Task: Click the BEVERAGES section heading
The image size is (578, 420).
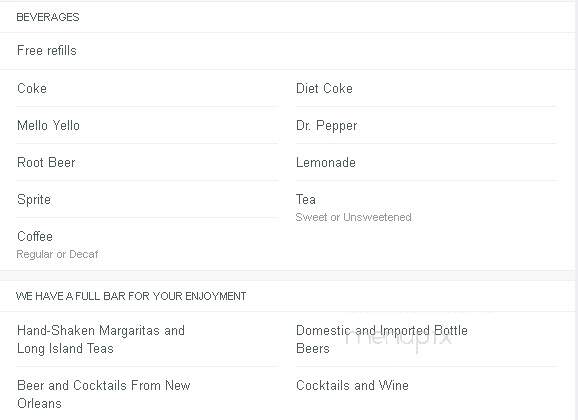Action: [x=48, y=17]
